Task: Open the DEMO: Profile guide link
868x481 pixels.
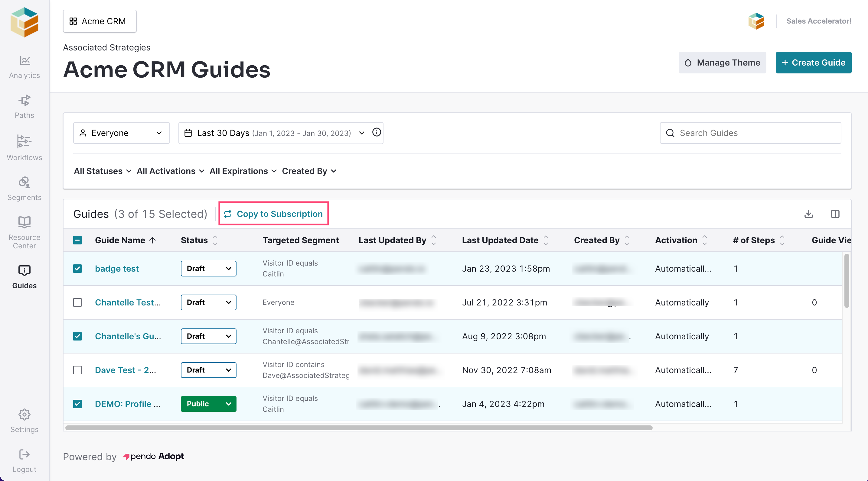Action: point(128,404)
